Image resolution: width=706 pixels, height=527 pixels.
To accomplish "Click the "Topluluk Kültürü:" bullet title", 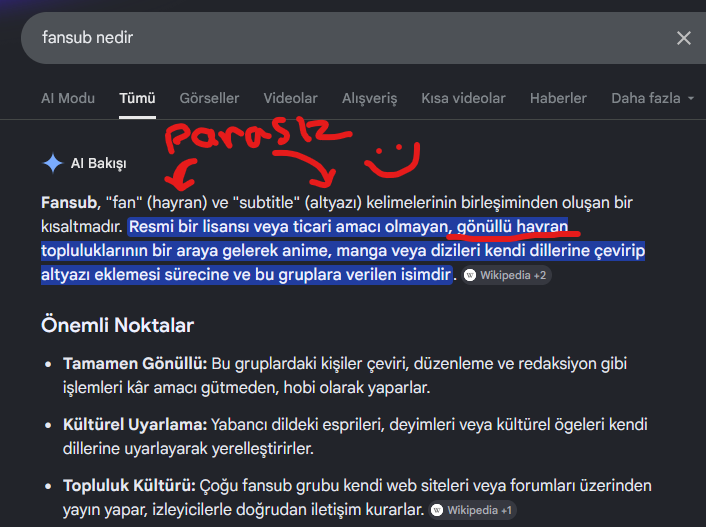I will [x=129, y=486].
